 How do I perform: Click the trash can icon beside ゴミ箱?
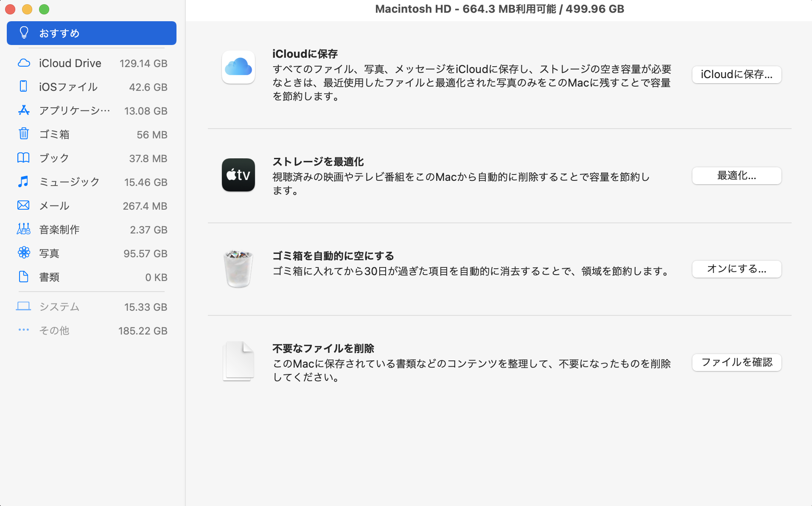tap(24, 134)
